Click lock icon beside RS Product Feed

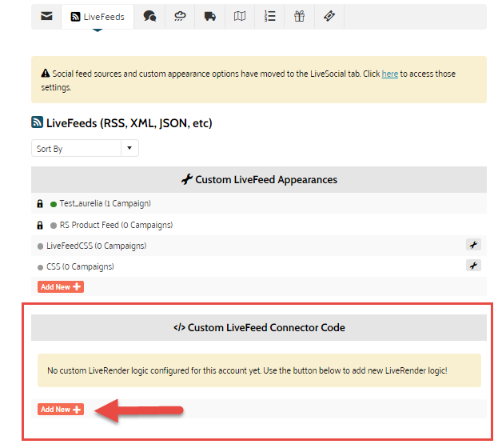click(x=40, y=225)
